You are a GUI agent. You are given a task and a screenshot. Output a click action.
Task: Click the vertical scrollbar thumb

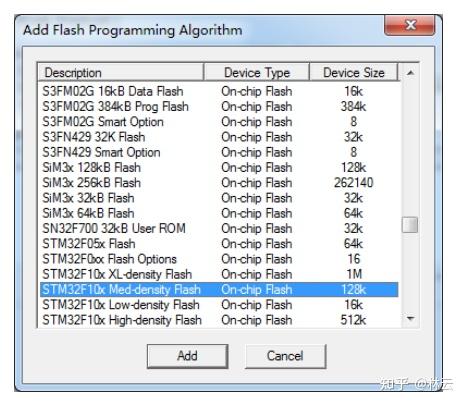click(410, 225)
